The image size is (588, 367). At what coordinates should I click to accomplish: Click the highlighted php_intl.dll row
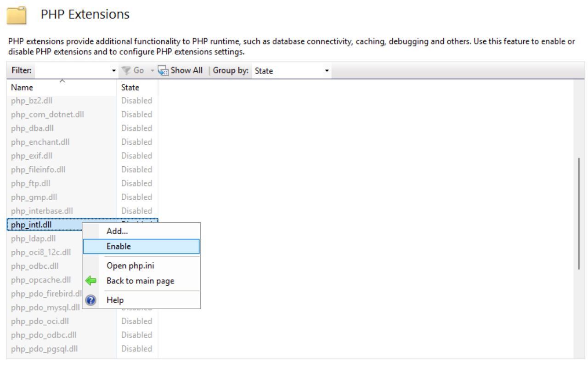pos(45,225)
